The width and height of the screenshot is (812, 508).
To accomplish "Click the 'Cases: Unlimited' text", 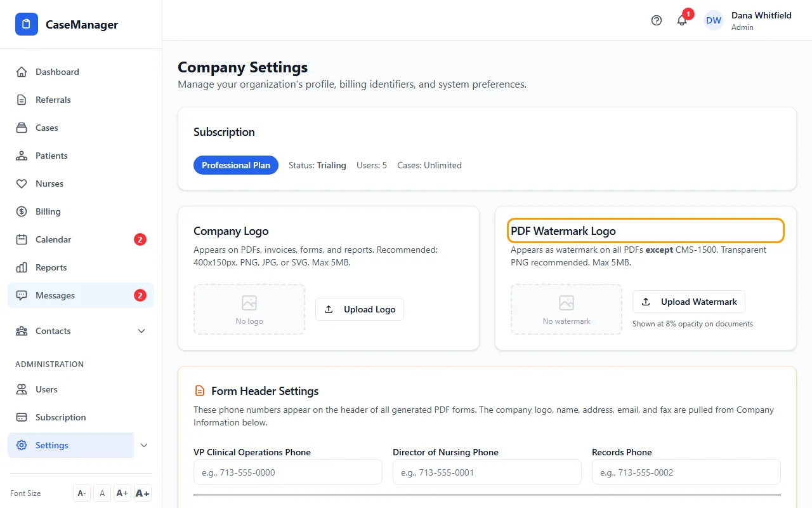I will pyautogui.click(x=429, y=165).
